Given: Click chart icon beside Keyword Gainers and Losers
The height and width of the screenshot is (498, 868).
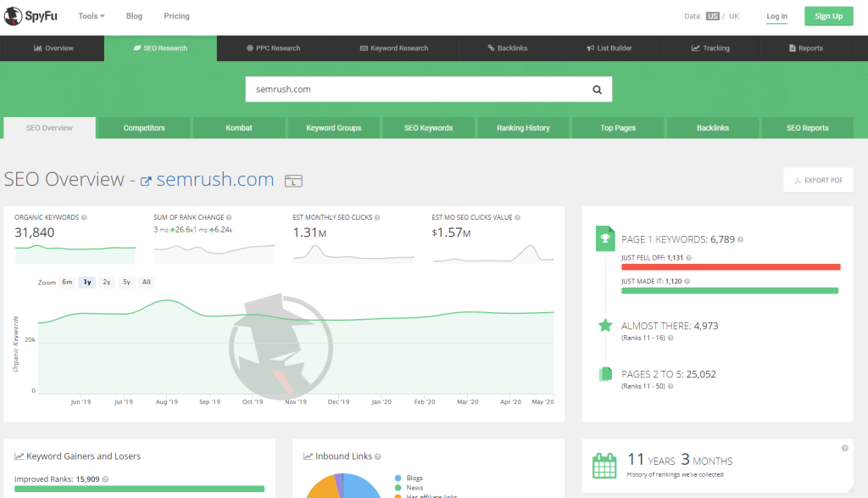Looking at the screenshot, I should pyautogui.click(x=19, y=456).
